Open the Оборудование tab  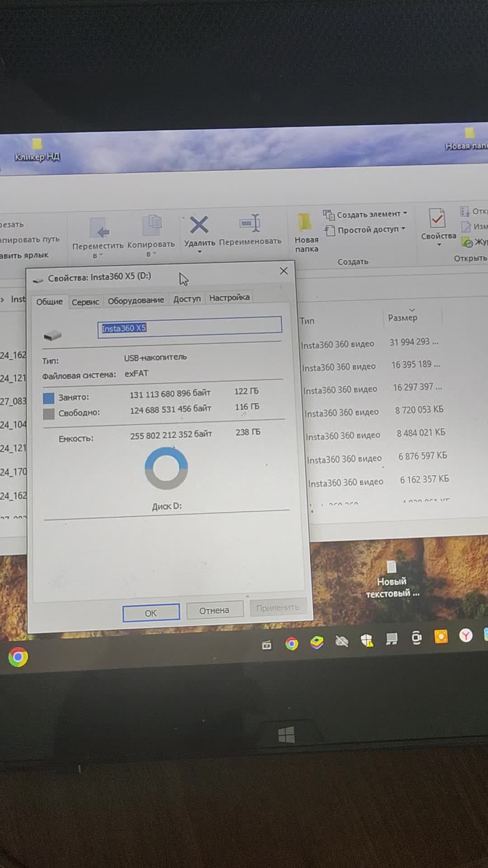coord(136,300)
